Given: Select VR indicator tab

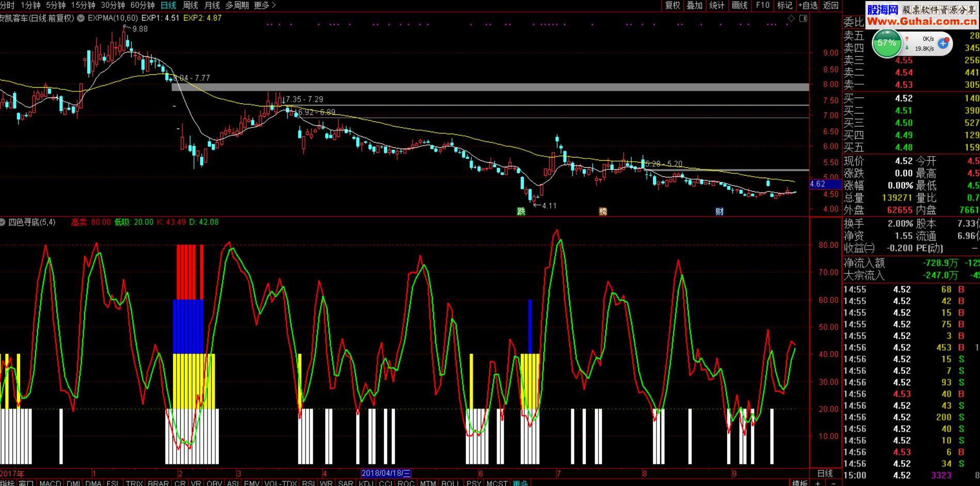Looking at the screenshot, I should (x=196, y=483).
